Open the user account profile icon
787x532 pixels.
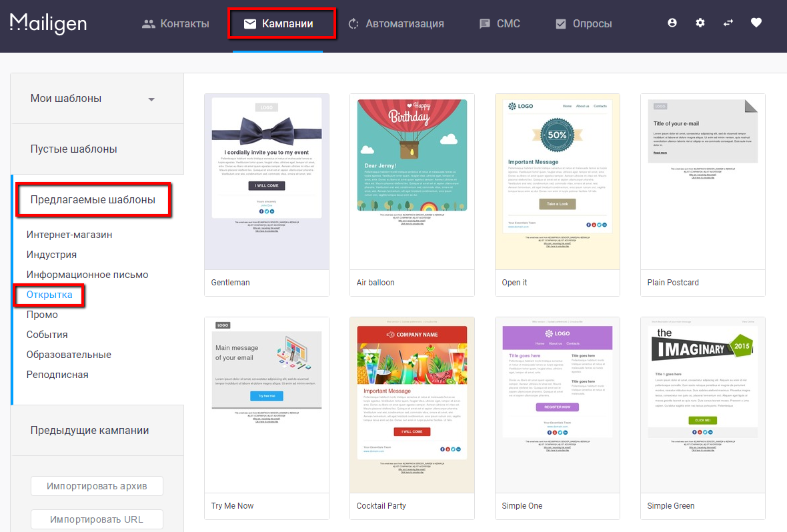tap(672, 23)
